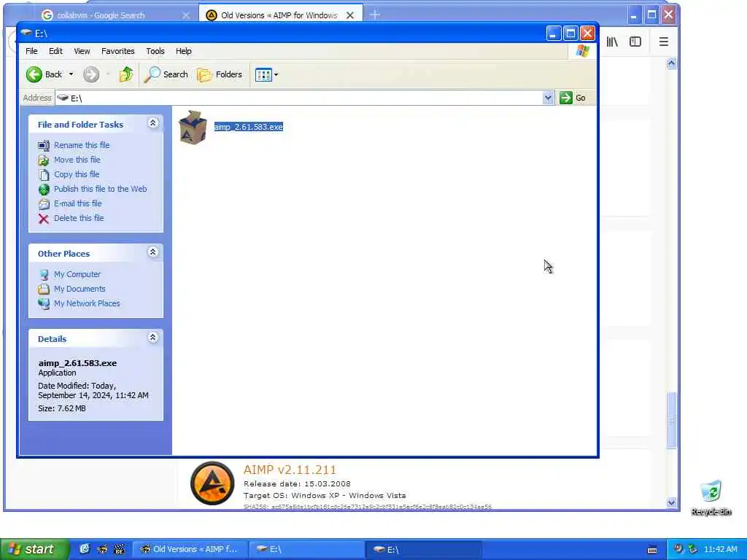Collapse the Details panel

[x=153, y=338]
